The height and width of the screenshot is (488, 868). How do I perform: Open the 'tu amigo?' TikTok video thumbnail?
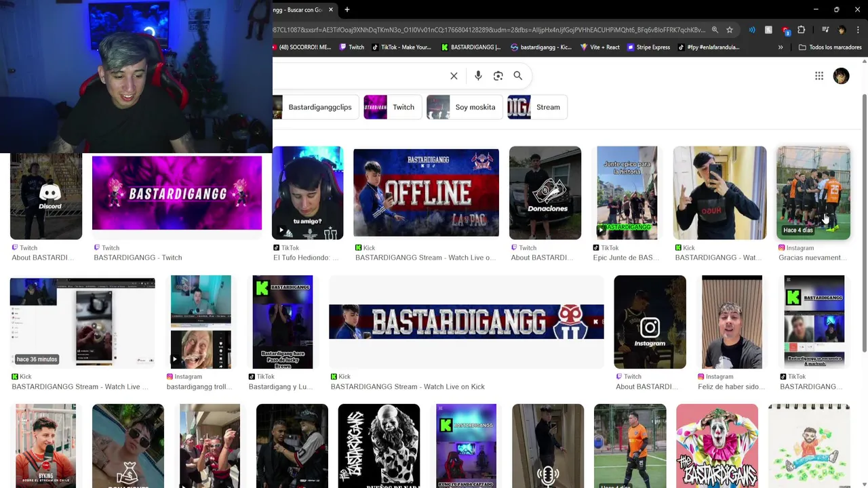(x=308, y=193)
